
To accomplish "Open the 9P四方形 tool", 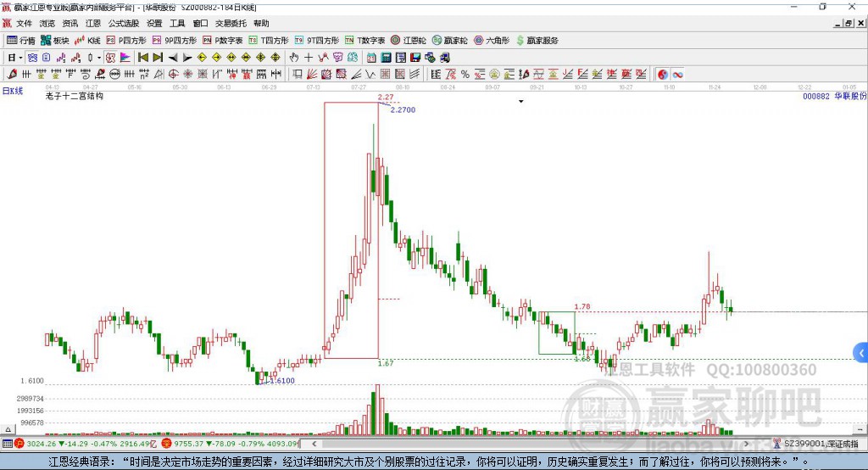I will 175,41.
